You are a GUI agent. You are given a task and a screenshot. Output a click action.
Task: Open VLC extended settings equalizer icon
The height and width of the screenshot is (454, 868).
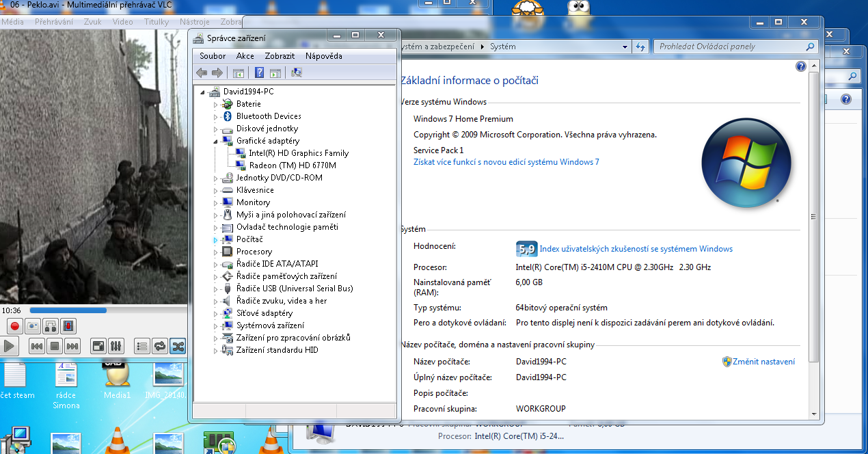tap(116, 347)
